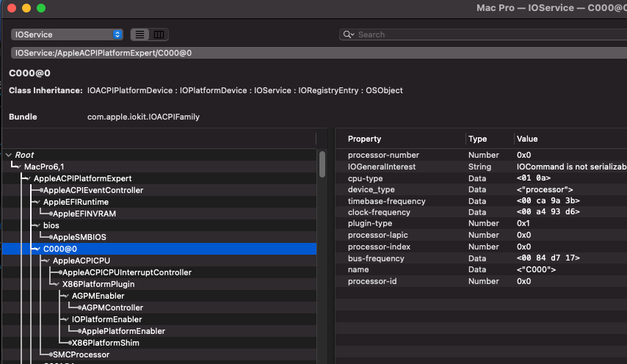Collapse the AppleACPICPU node
This screenshot has height=364, width=627.
47,261
